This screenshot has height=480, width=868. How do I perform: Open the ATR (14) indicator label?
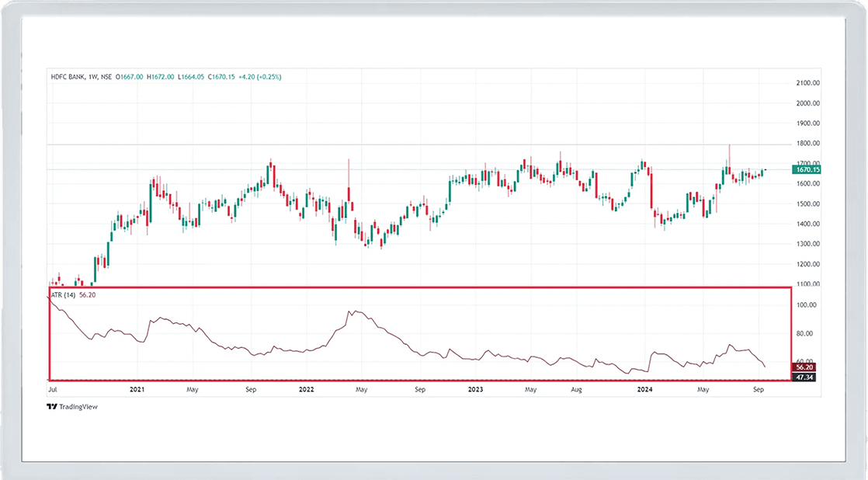coord(63,294)
